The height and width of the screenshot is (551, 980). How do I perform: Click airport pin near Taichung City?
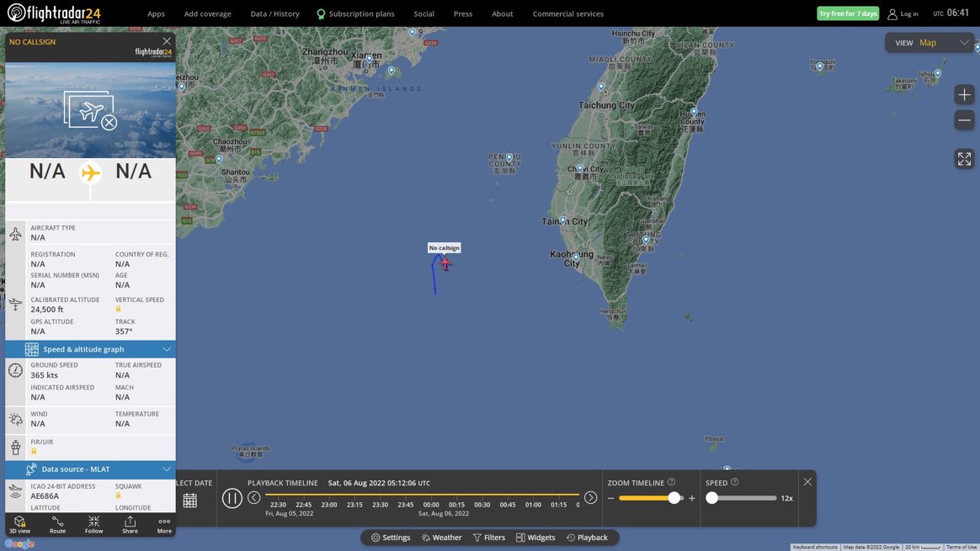(x=601, y=87)
